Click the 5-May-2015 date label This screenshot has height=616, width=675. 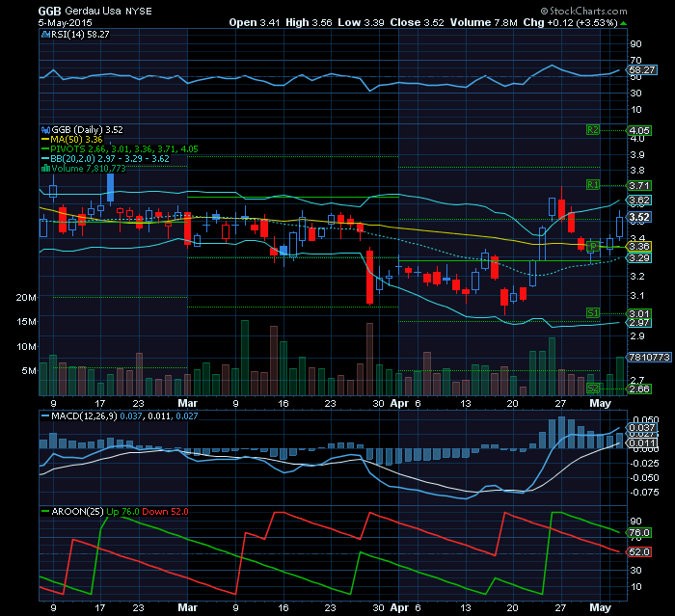(65, 23)
